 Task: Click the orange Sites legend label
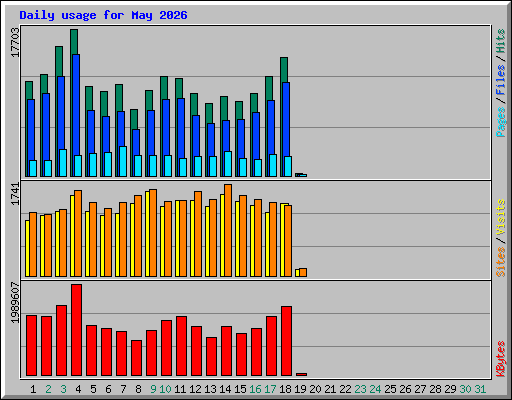pos(501,262)
